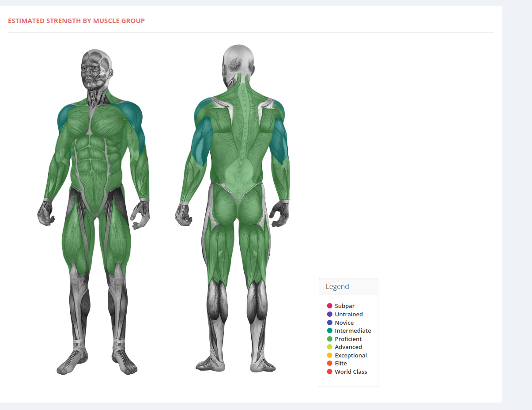Select the 'Proficient' legend label
The width and height of the screenshot is (532, 410).
tap(348, 339)
